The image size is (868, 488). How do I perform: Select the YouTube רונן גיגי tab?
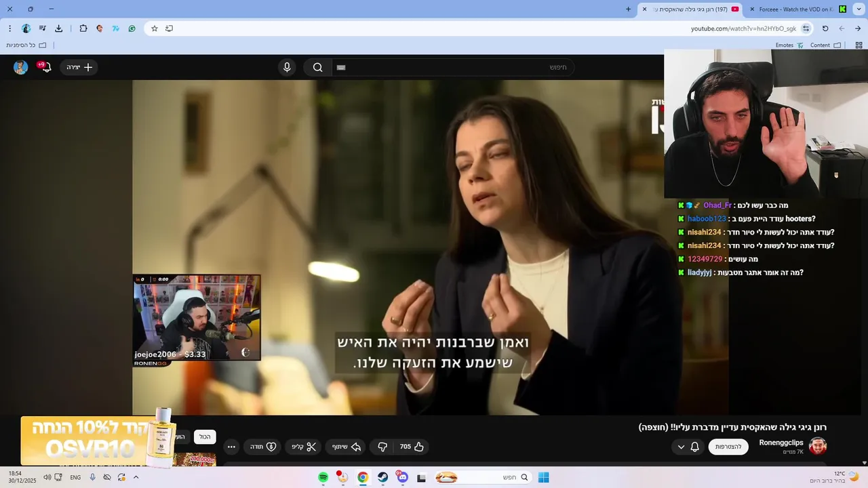(692, 9)
